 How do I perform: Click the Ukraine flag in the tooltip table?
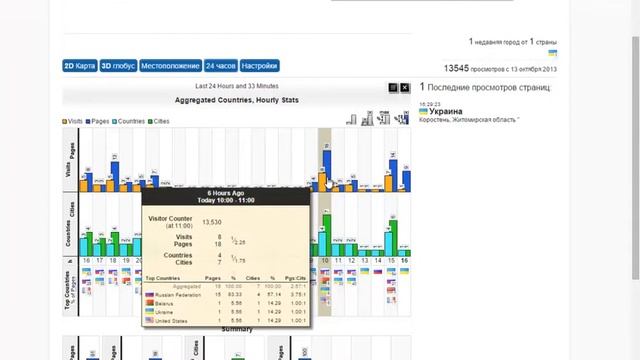pos(149,311)
